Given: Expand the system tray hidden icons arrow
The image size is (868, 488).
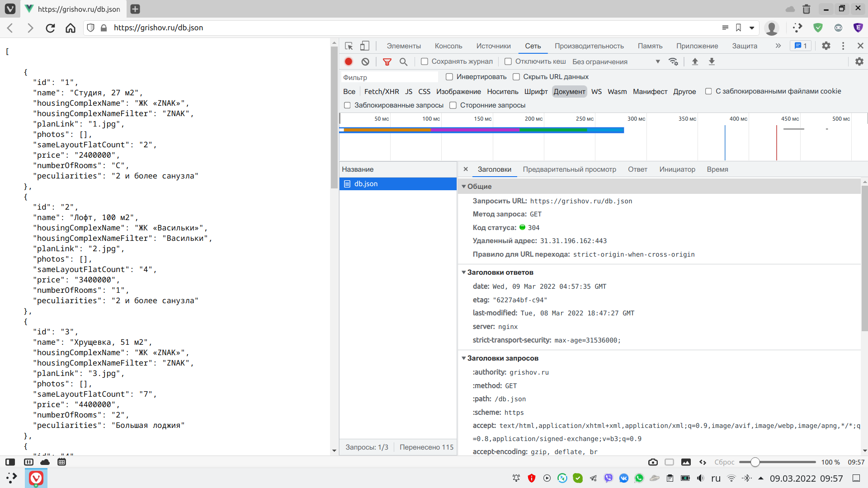Looking at the screenshot, I should (761, 478).
